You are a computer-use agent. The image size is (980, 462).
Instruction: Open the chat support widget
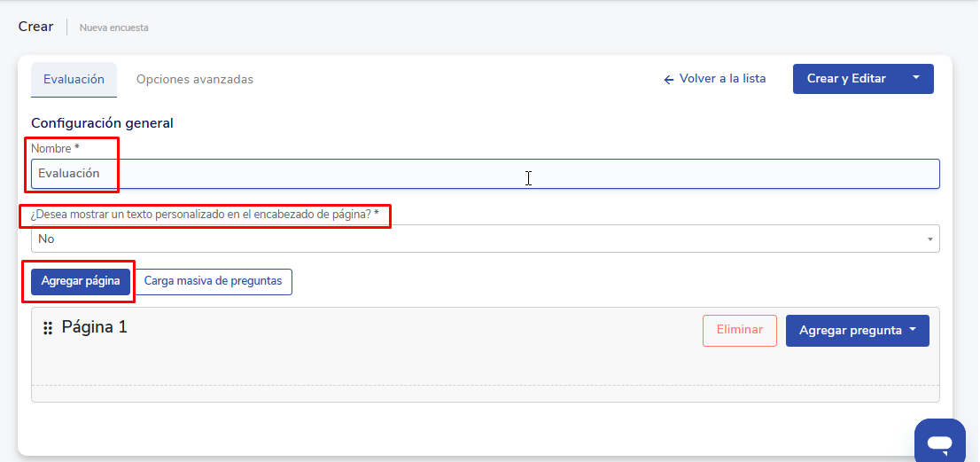(939, 442)
